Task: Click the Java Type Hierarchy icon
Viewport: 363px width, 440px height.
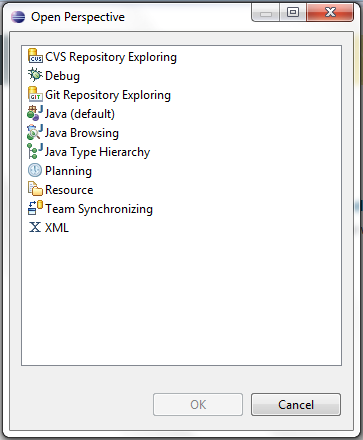Action: tap(35, 151)
